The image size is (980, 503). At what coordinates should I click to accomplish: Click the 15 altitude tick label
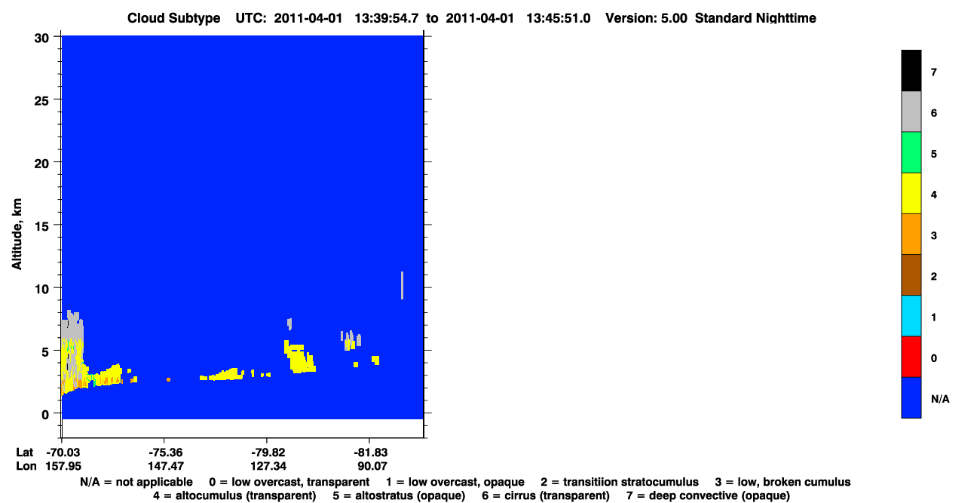[x=43, y=225]
